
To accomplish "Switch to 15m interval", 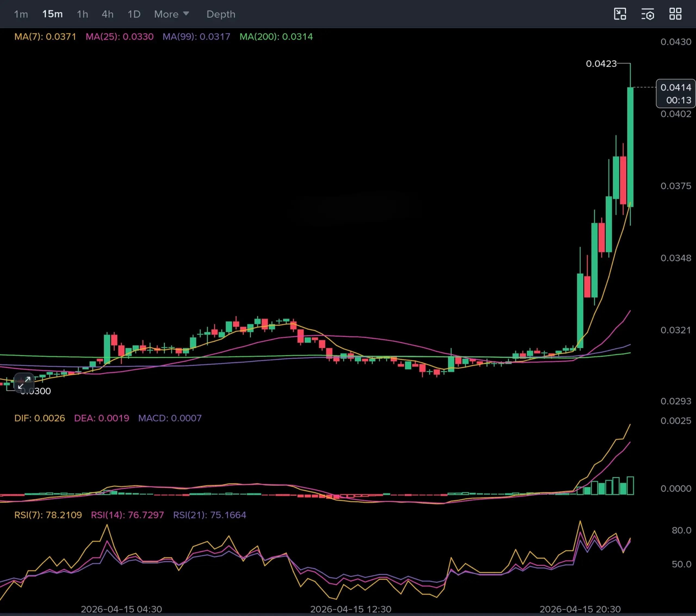I will point(52,14).
